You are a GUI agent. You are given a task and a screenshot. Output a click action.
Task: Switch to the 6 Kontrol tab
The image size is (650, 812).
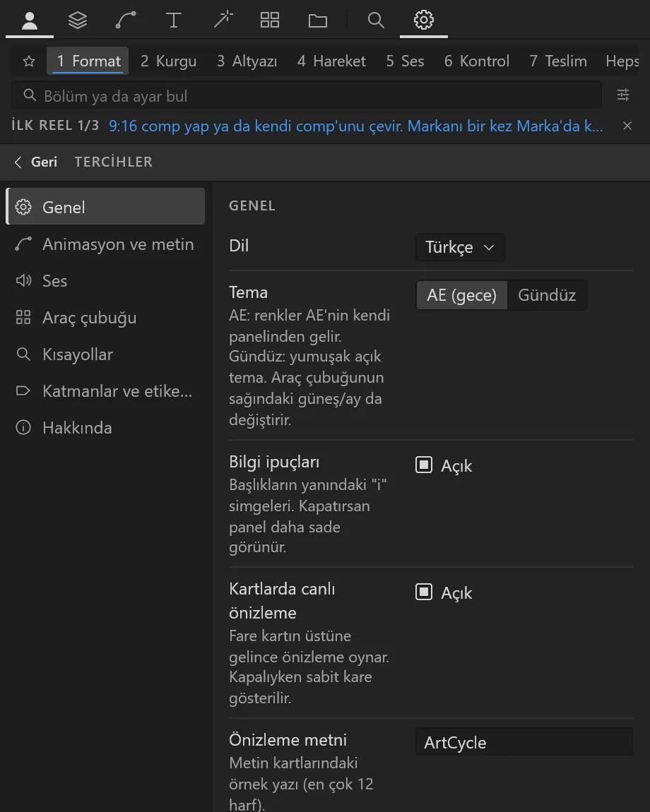click(x=476, y=61)
